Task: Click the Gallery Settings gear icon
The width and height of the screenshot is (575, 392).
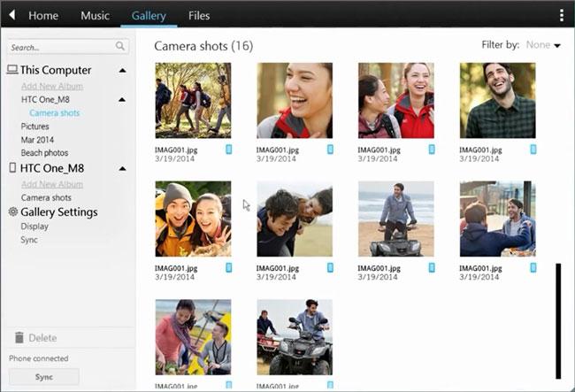Action: tap(13, 211)
